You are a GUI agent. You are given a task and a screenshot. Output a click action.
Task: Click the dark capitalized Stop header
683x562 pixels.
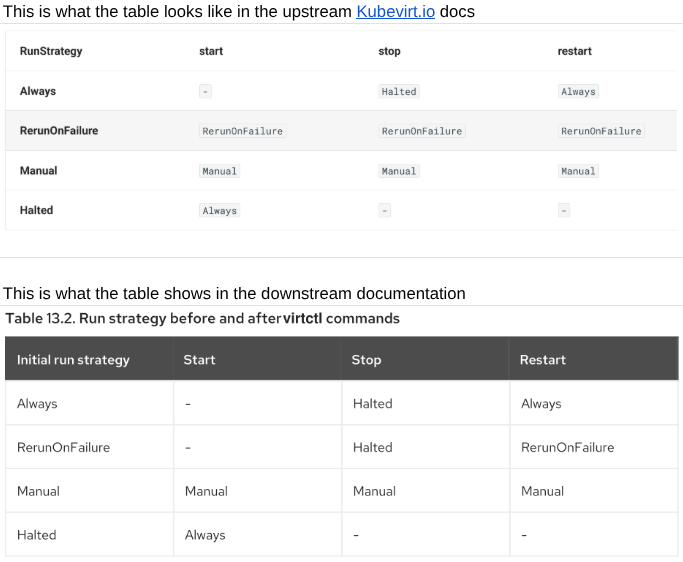[367, 360]
